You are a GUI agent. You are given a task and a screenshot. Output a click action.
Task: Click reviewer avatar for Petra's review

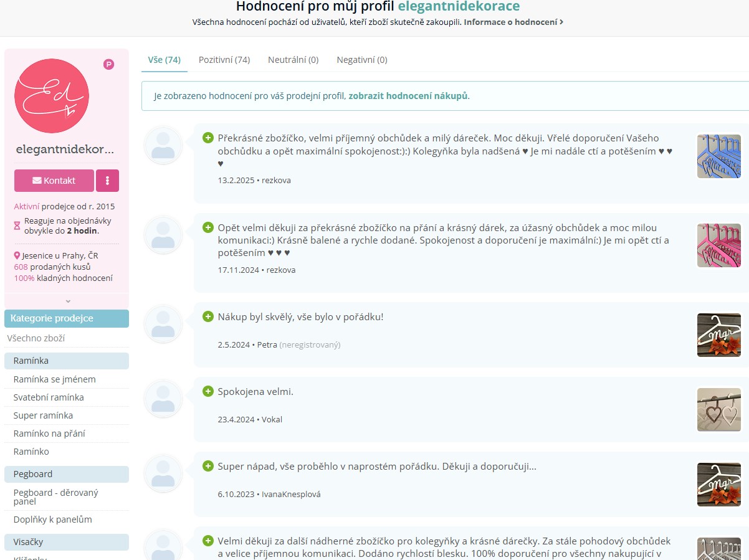[163, 325]
